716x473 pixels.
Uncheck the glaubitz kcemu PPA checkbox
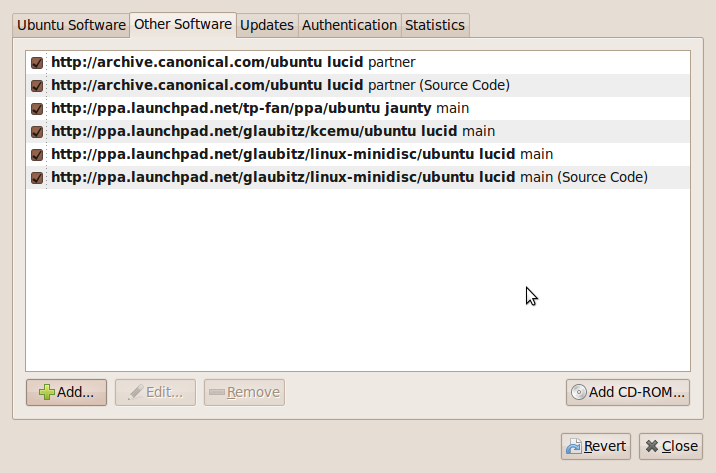click(37, 131)
